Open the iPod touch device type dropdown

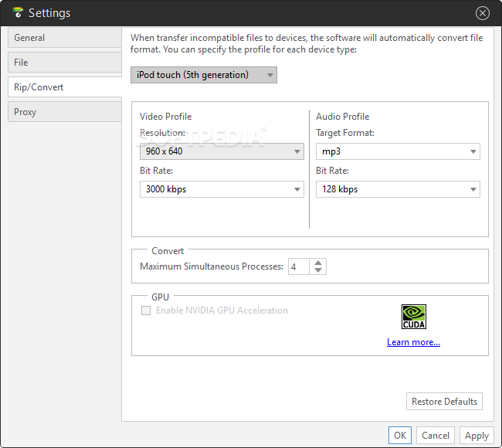point(204,75)
